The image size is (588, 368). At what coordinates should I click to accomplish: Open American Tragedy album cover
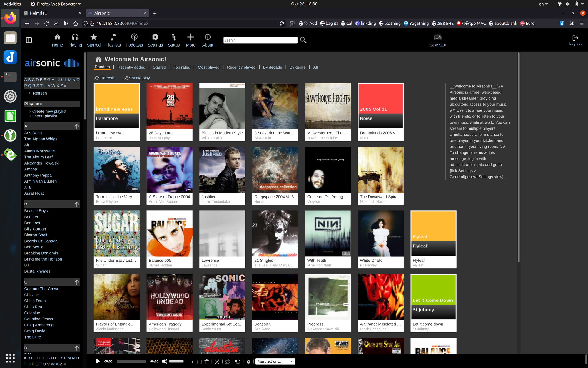pyautogui.click(x=169, y=297)
